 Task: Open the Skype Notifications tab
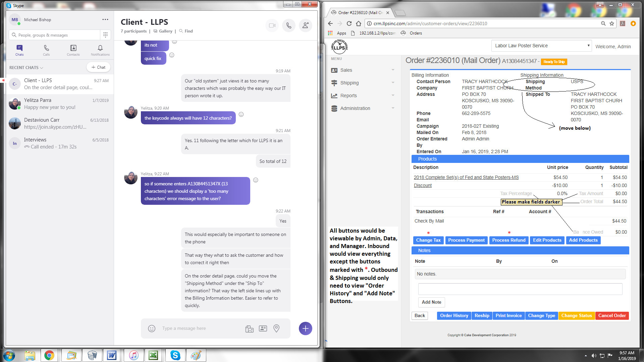[x=100, y=50]
